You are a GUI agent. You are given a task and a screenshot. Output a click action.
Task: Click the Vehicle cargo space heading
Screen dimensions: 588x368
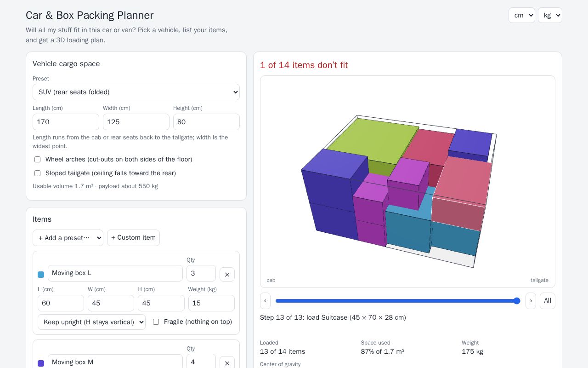coord(66,64)
